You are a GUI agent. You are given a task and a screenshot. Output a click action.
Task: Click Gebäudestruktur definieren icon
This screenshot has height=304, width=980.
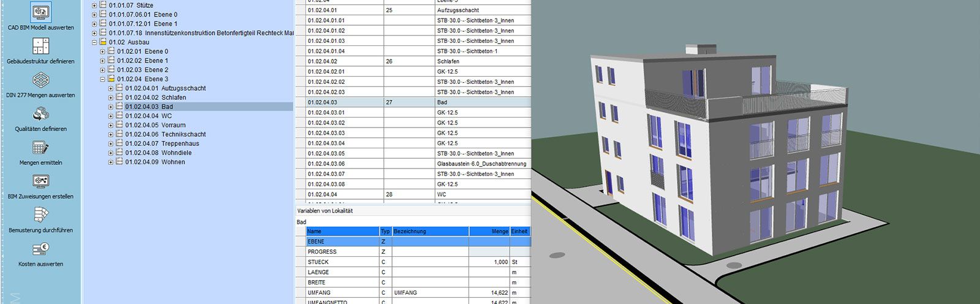(x=40, y=46)
